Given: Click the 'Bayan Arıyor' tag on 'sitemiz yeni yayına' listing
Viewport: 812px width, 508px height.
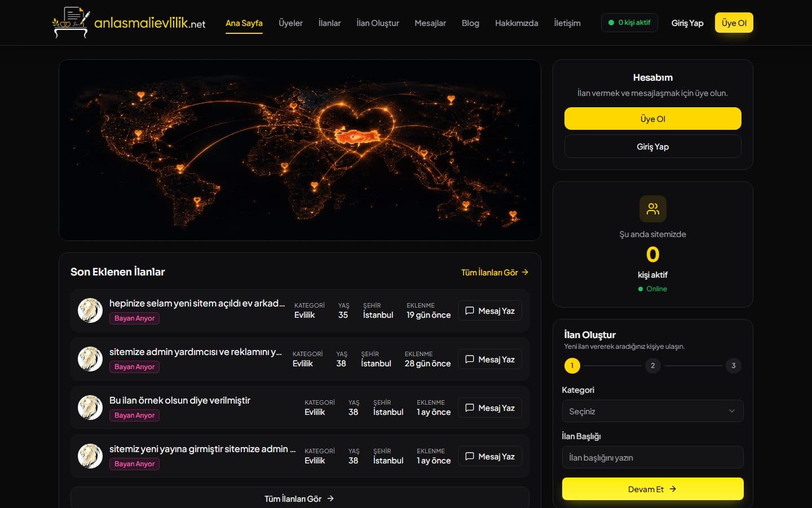Looking at the screenshot, I should (x=134, y=464).
